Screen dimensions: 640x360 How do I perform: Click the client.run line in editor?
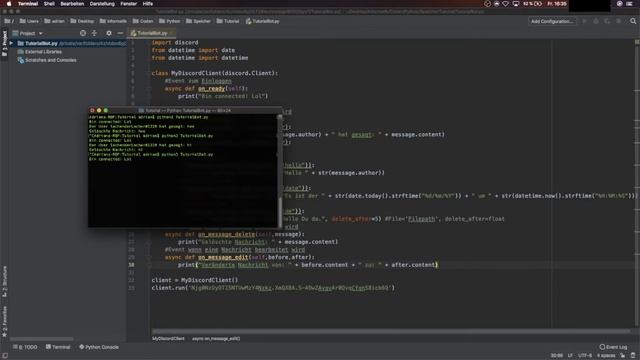[x=273, y=288]
